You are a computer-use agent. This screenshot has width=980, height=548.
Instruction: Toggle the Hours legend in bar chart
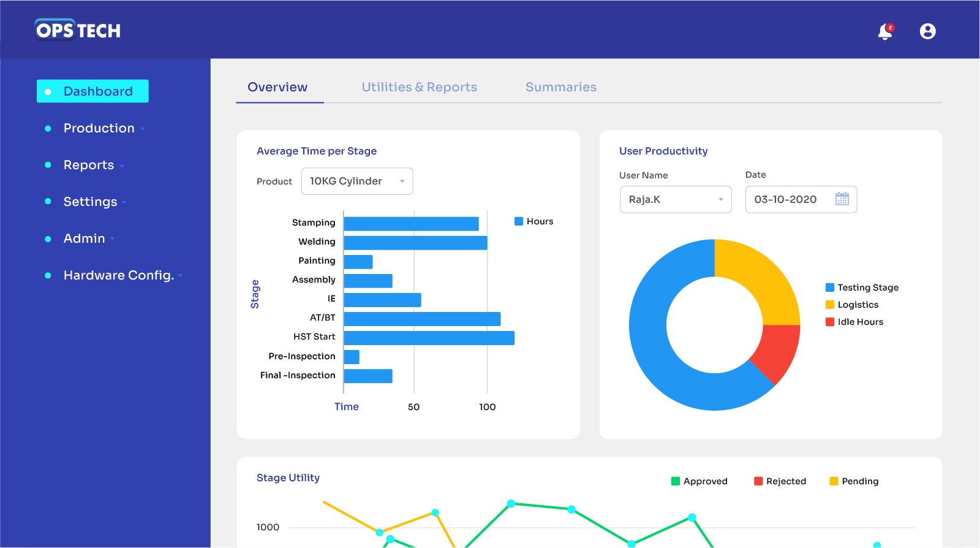[533, 221]
